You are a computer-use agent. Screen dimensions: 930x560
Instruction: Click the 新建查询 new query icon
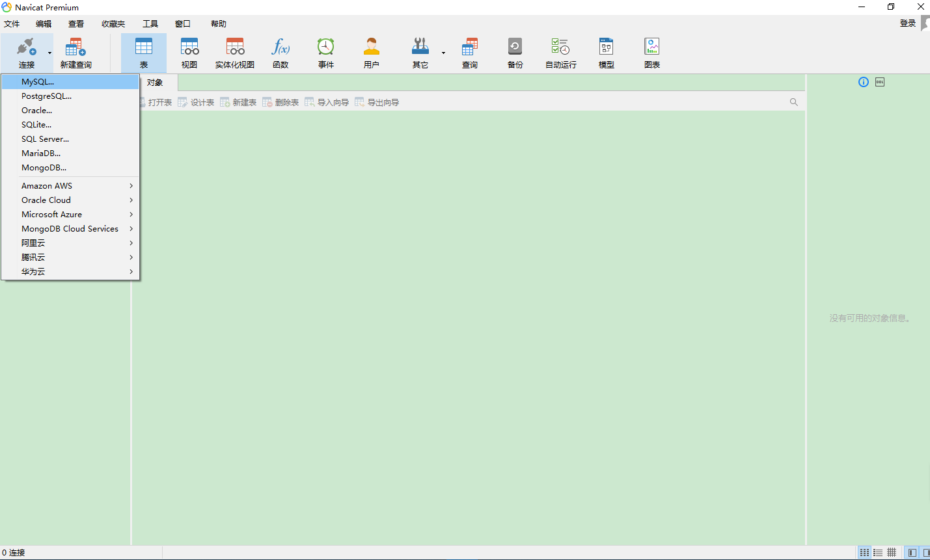75,47
